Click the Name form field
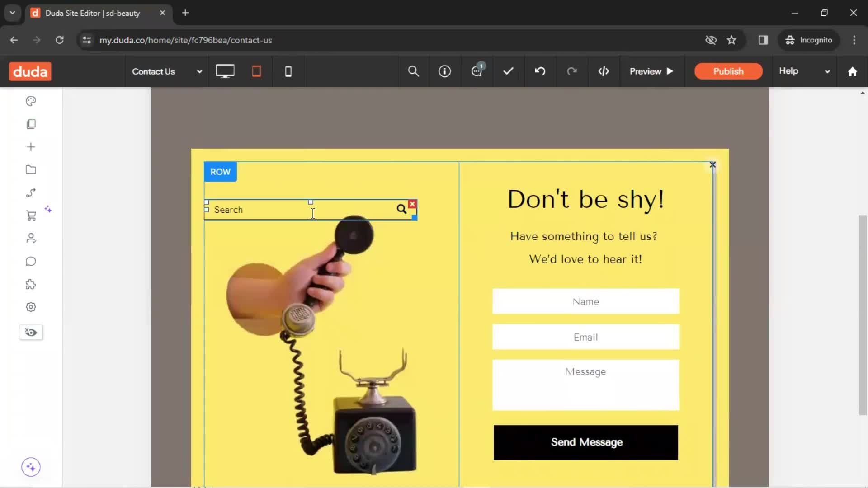This screenshot has height=488, width=868. tap(586, 301)
